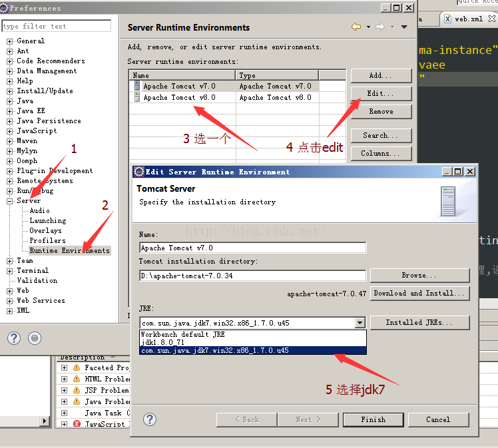
Task: Expand the Java Persistence preferences node
Action: (x=10, y=121)
